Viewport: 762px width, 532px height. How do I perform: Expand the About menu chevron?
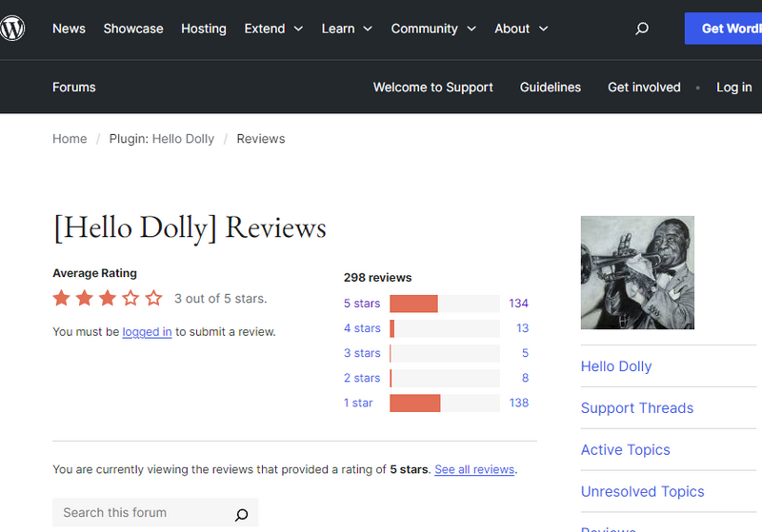pyautogui.click(x=543, y=29)
